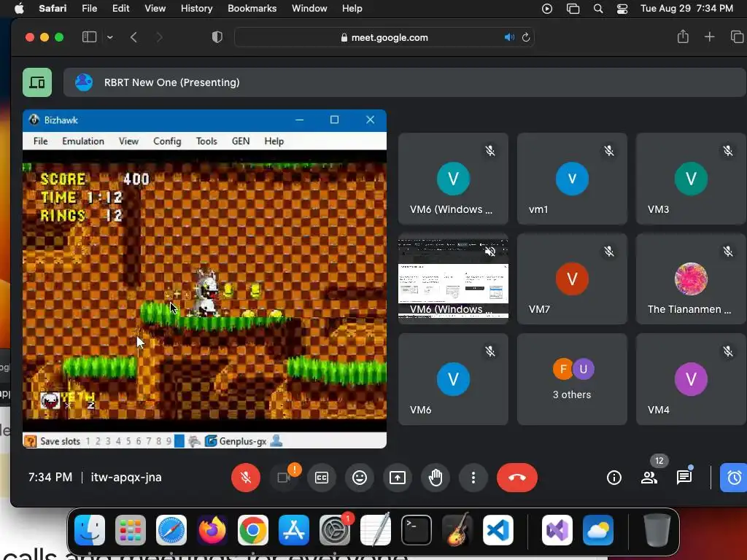Open more options three-dot menu
The width and height of the screenshot is (747, 560).
[473, 477]
